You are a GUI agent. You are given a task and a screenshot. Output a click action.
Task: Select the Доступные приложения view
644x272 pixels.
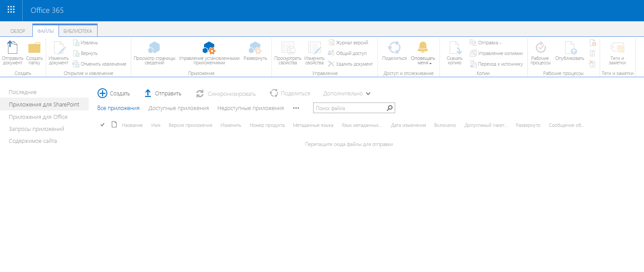178,108
